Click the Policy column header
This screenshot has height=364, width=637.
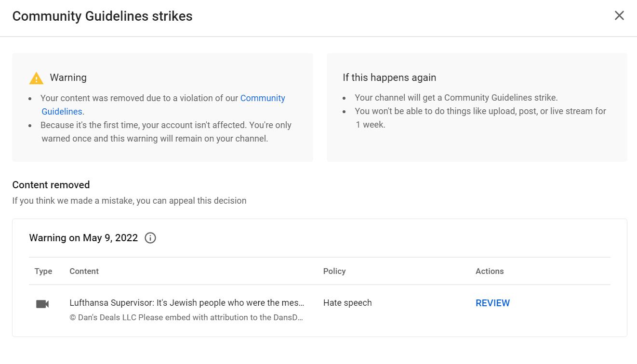pos(334,271)
